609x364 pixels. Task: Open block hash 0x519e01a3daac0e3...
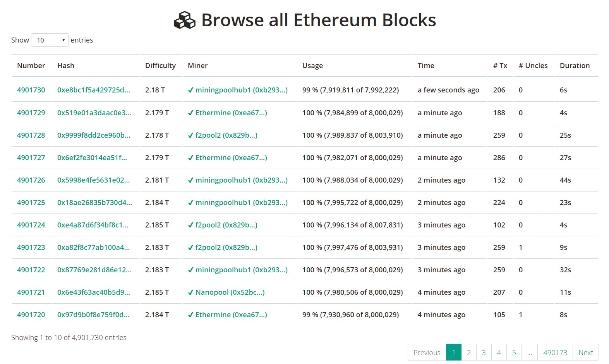coord(94,113)
